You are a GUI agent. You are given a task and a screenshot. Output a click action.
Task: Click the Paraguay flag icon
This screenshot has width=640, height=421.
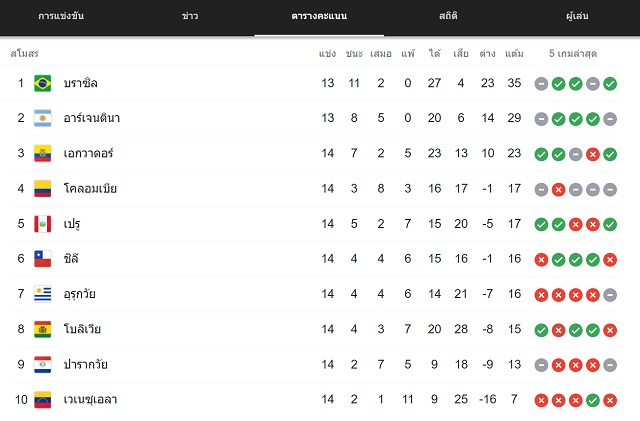(42, 365)
